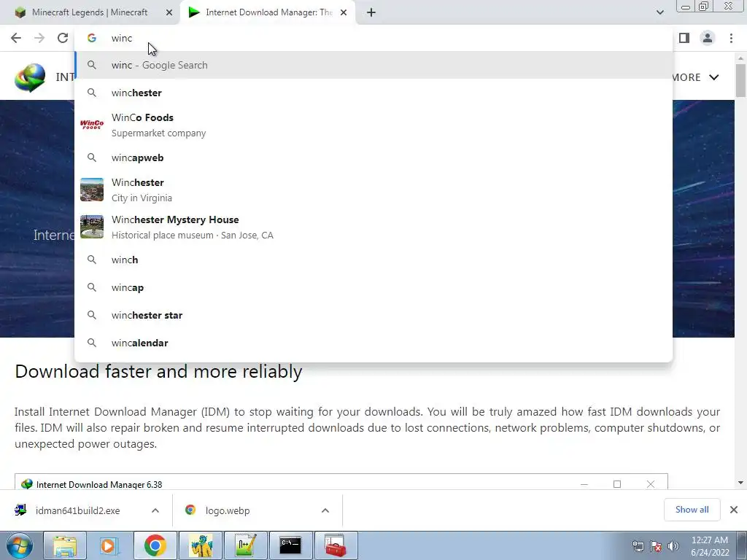Click the Winchester Mystery House thumbnail
This screenshot has width=747, height=560.
tap(91, 227)
